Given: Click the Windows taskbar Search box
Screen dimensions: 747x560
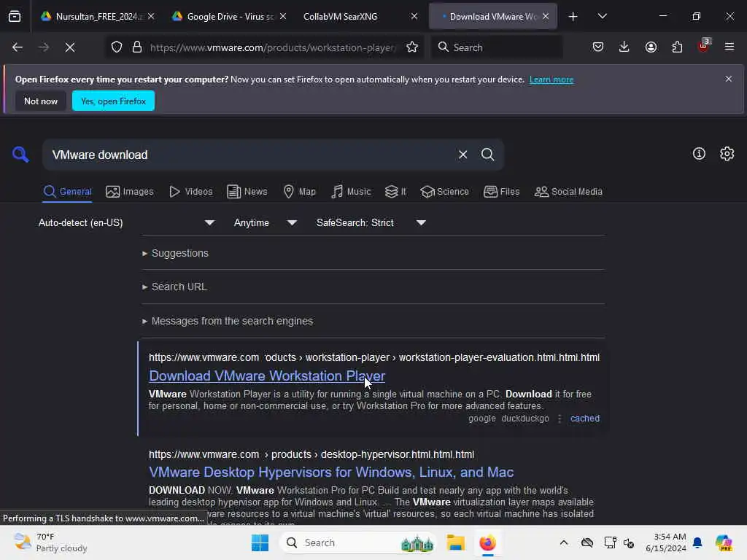Looking at the screenshot, I should 357,542.
